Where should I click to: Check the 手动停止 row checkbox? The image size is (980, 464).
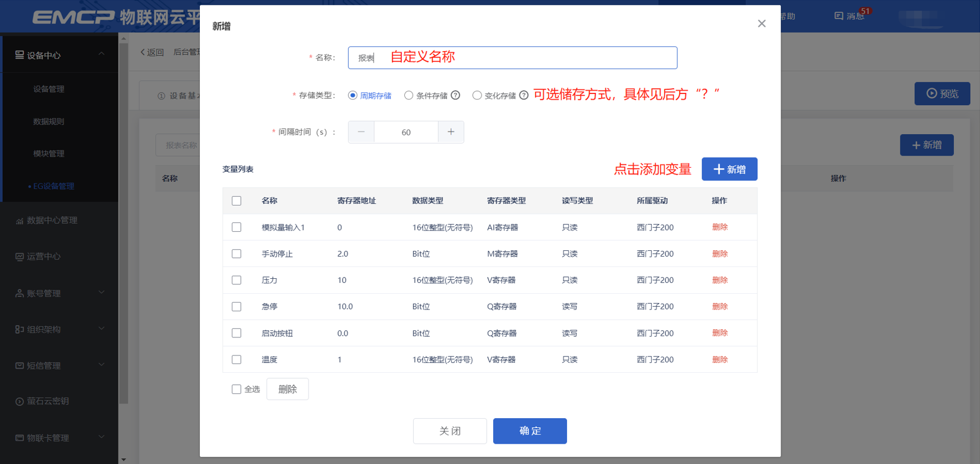click(x=236, y=254)
